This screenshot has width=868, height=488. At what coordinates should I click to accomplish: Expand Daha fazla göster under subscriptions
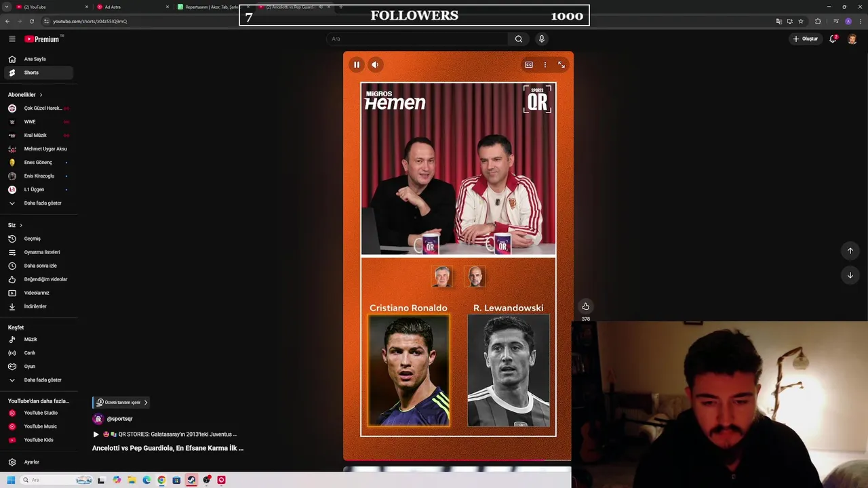(39, 203)
